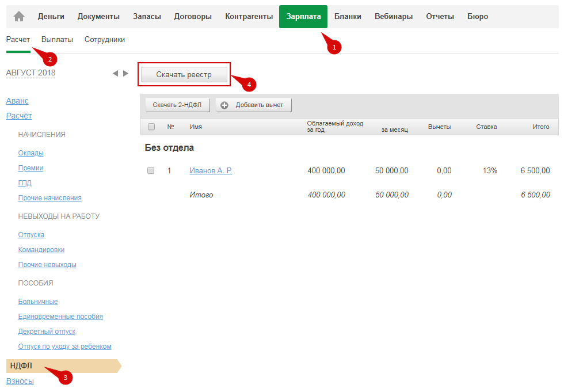Open the Взносы sidebar link

coord(20,381)
